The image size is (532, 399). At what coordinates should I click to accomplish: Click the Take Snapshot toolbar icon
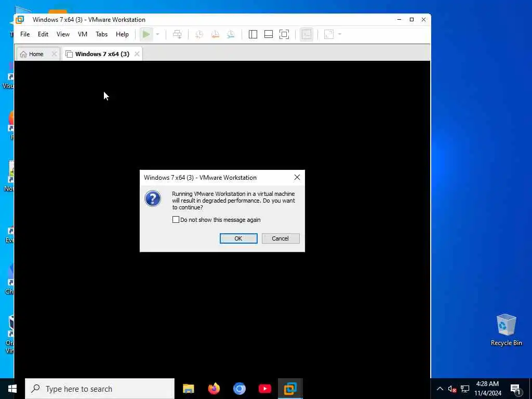pos(199,34)
